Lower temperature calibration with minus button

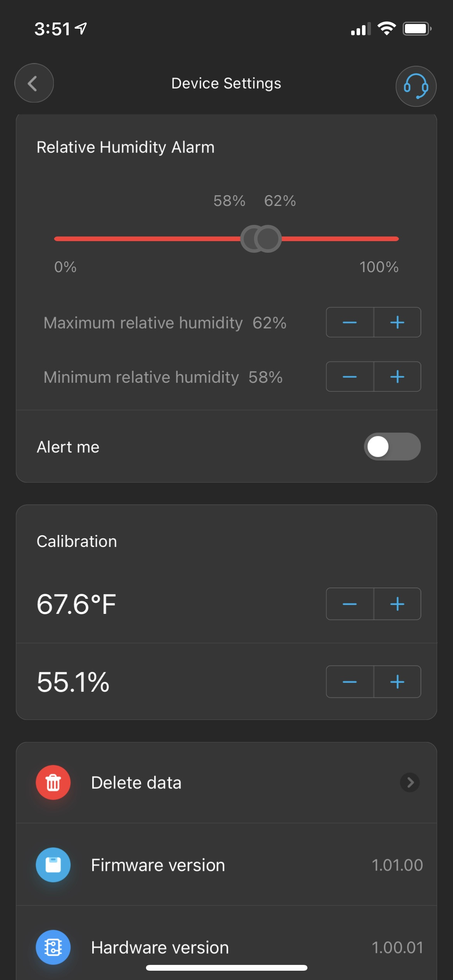[x=350, y=604]
